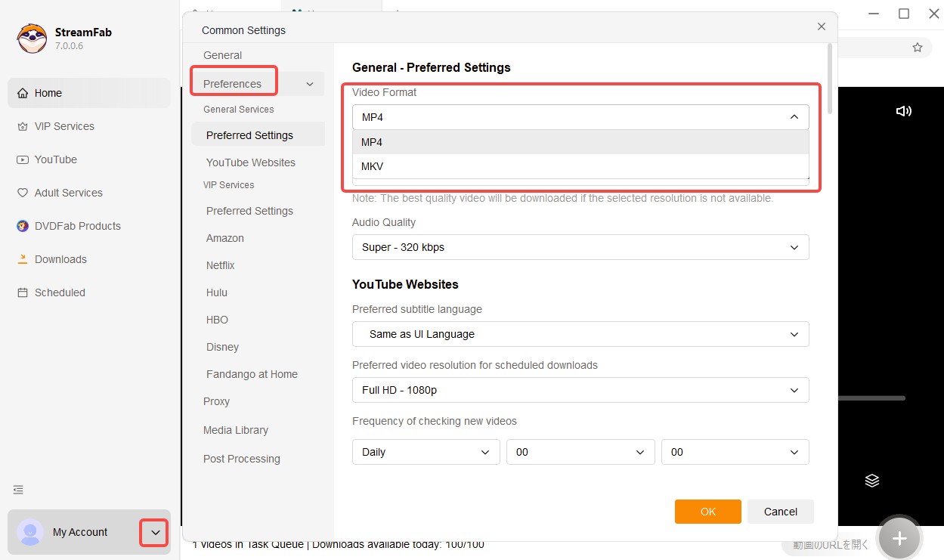View DVDFab Products in sidebar
Viewport: 944px width, 560px height.
coord(76,226)
